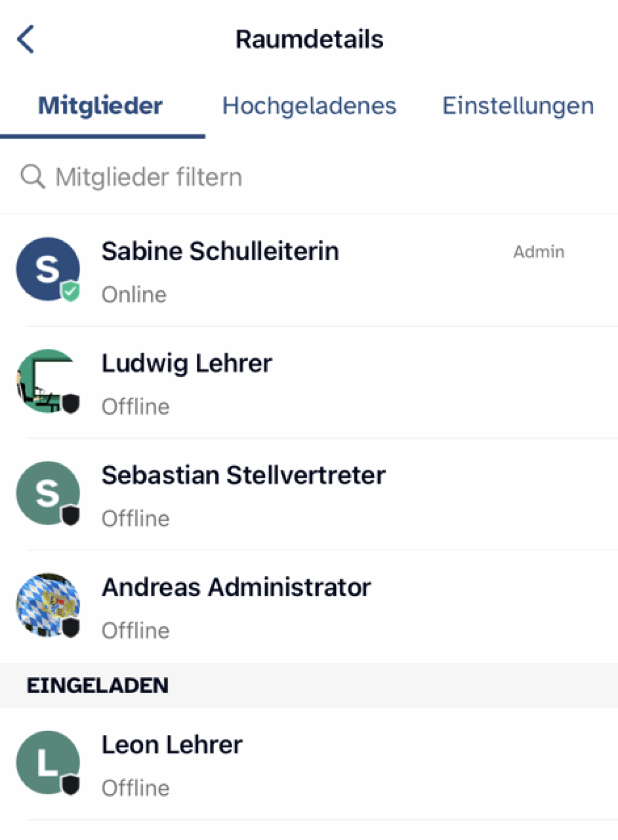Viewport: 618px width, 840px height.
Task: Select Andreas Administrator's name
Action: point(236,587)
